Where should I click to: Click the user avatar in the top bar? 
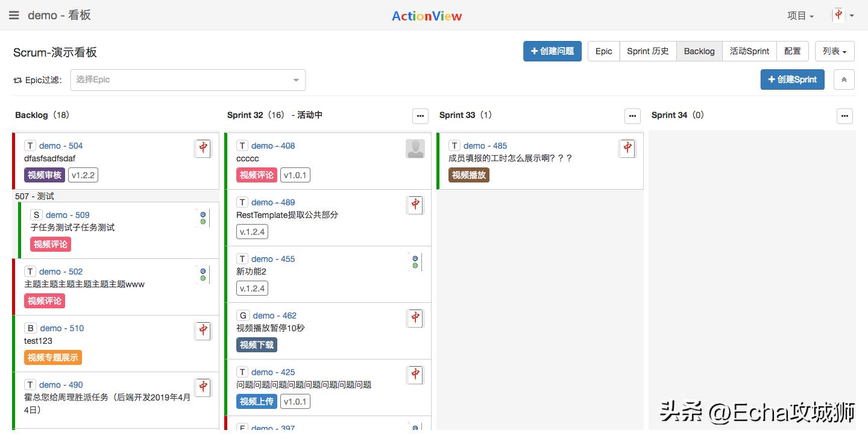tap(838, 15)
